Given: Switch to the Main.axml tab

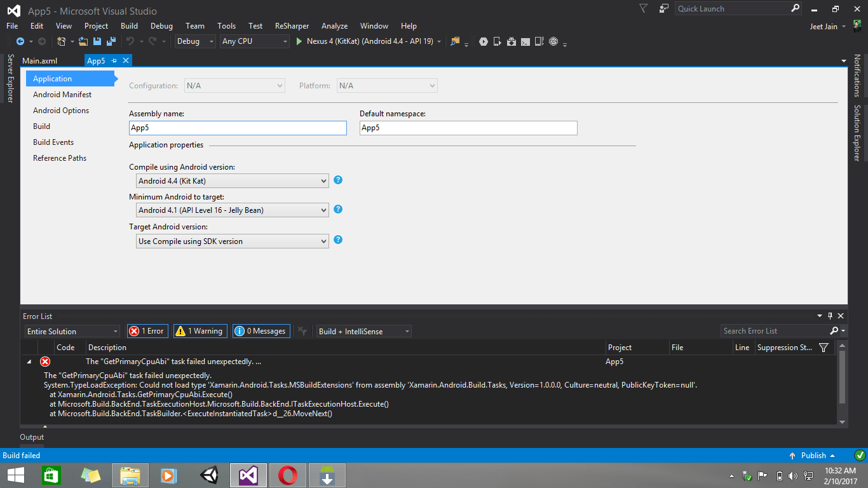Looking at the screenshot, I should [40, 60].
